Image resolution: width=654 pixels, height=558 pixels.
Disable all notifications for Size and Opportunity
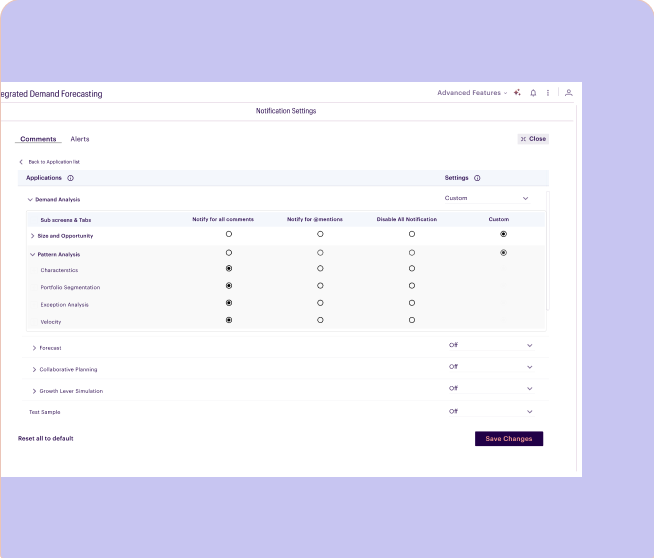coord(412,234)
